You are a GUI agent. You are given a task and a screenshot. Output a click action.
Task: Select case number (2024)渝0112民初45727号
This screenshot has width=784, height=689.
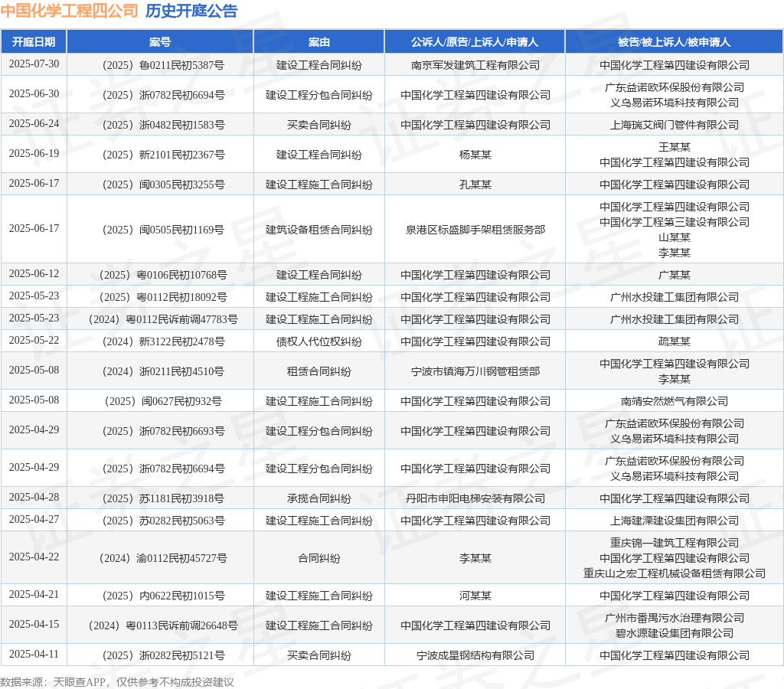click(164, 559)
